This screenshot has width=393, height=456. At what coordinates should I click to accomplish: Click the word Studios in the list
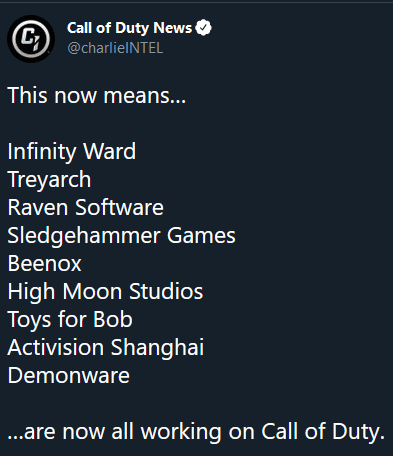[x=166, y=291]
